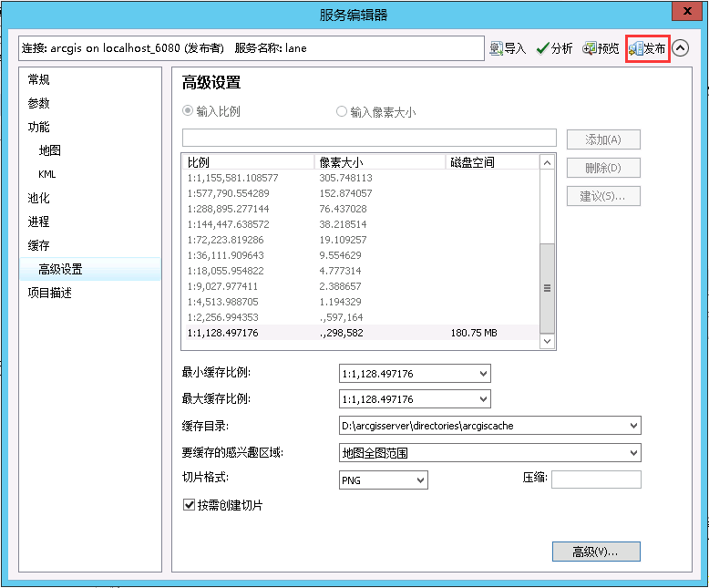Click 发布 to publish the service

[x=648, y=48]
